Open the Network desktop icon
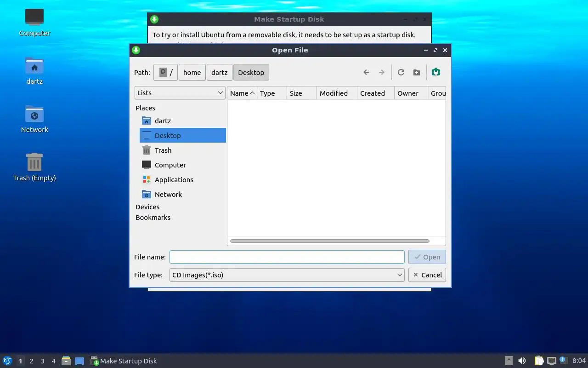This screenshot has height=368, width=588. pyautogui.click(x=34, y=119)
